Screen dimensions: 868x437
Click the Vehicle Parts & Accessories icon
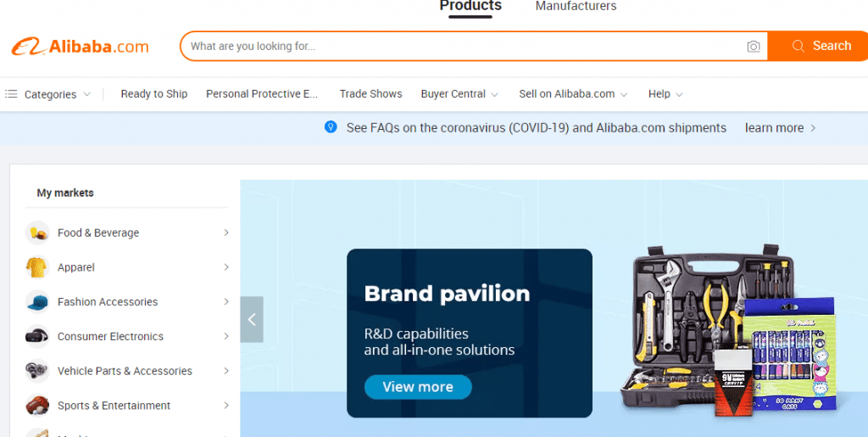pos(37,371)
